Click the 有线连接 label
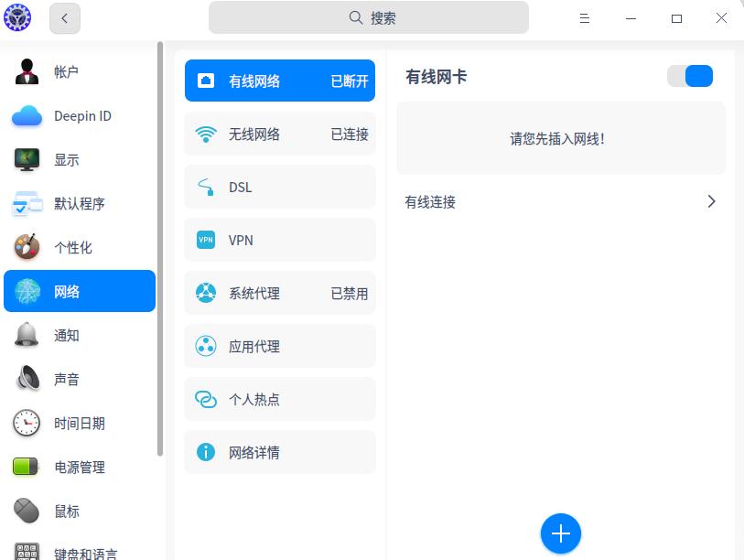 [430, 201]
